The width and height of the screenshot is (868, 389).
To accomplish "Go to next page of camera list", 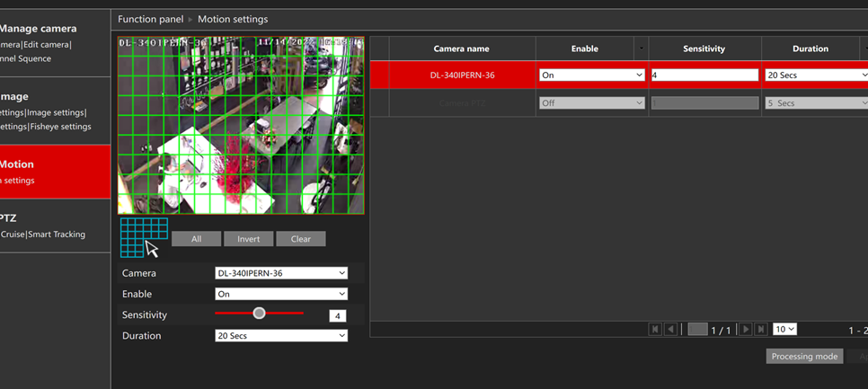I will 746,329.
